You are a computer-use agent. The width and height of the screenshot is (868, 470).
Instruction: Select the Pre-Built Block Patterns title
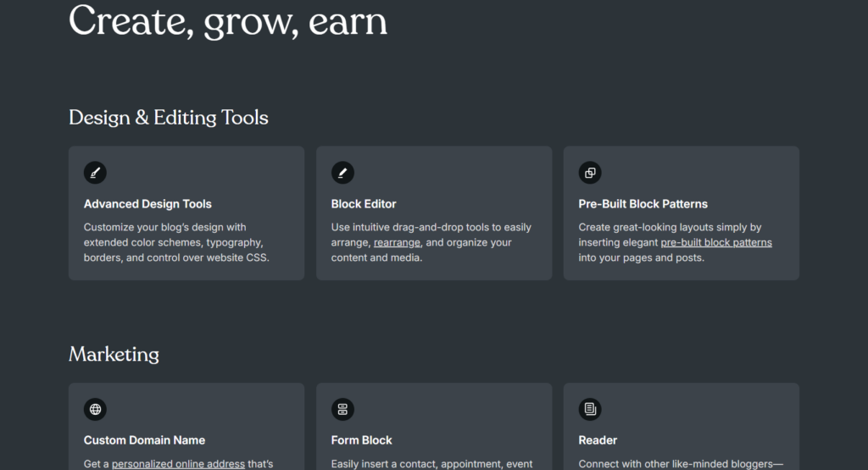tap(643, 204)
